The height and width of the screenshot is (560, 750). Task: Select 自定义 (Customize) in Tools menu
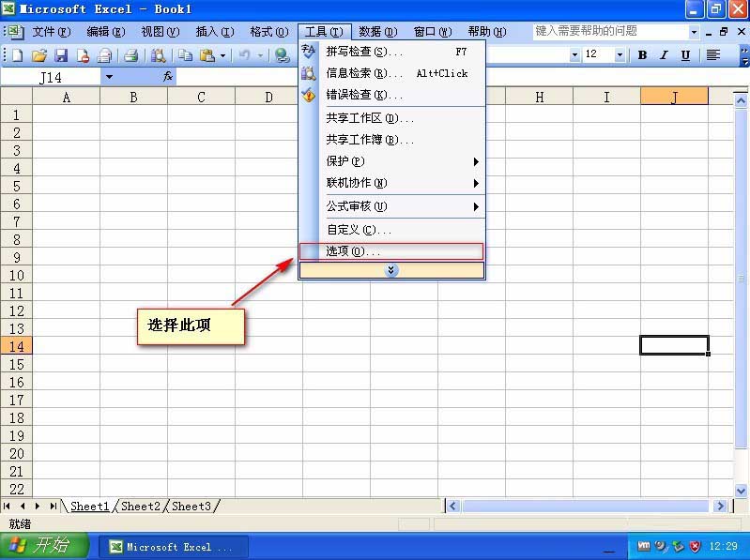(x=391, y=230)
